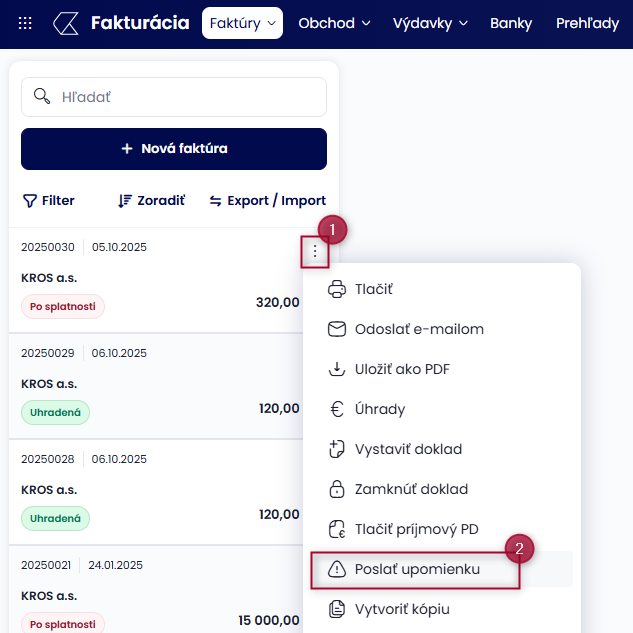Click the envelope icon for Odoslať e-mailom
Image resolution: width=633 pixels, height=633 pixels.
pos(337,329)
